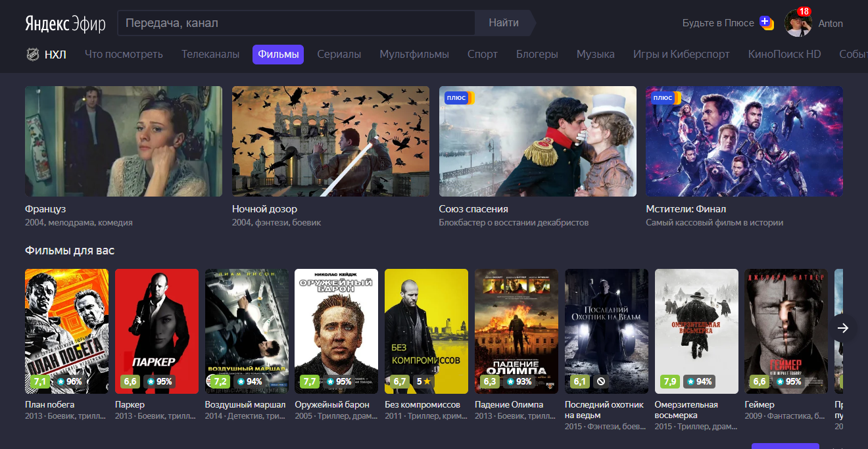
Task: Click the unavailable icon on Последний охотник на ведьм
Action: (600, 381)
